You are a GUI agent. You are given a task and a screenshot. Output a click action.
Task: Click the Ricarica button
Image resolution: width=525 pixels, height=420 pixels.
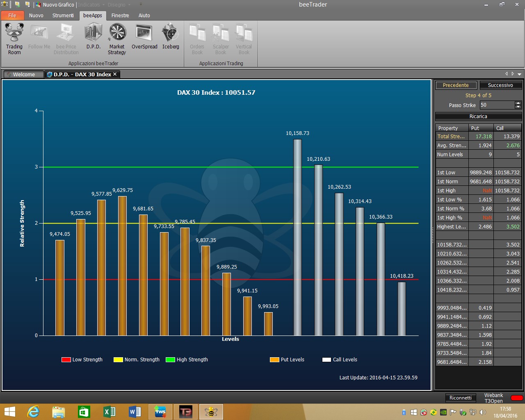tap(478, 116)
